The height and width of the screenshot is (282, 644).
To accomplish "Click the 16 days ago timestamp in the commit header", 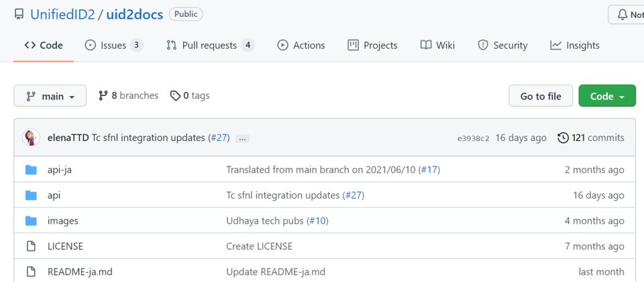I will 521,138.
